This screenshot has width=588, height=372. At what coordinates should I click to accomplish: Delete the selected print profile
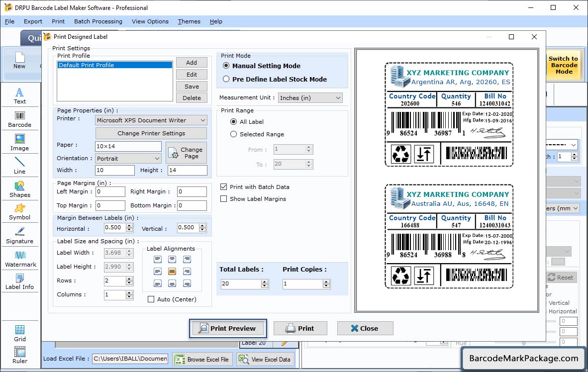192,98
